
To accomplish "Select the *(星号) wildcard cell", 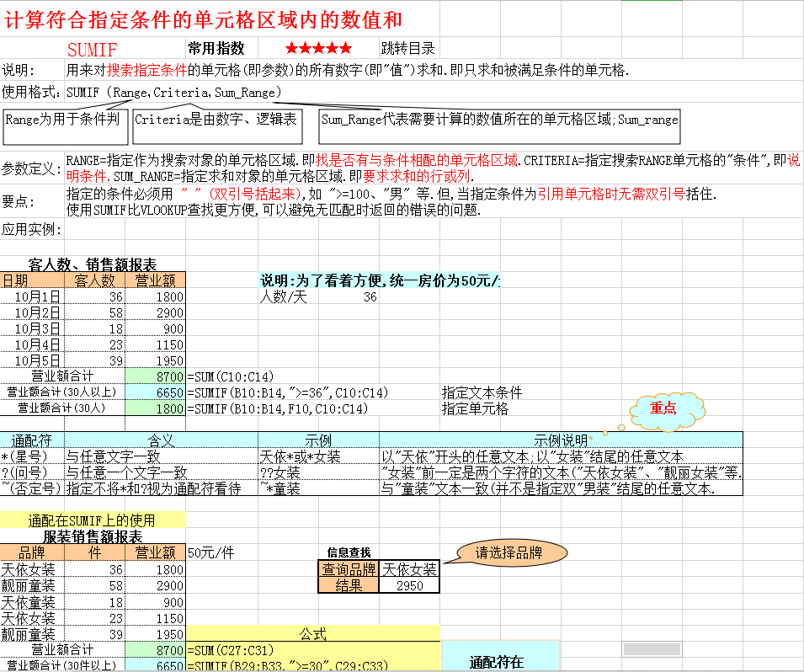I will click(32, 456).
